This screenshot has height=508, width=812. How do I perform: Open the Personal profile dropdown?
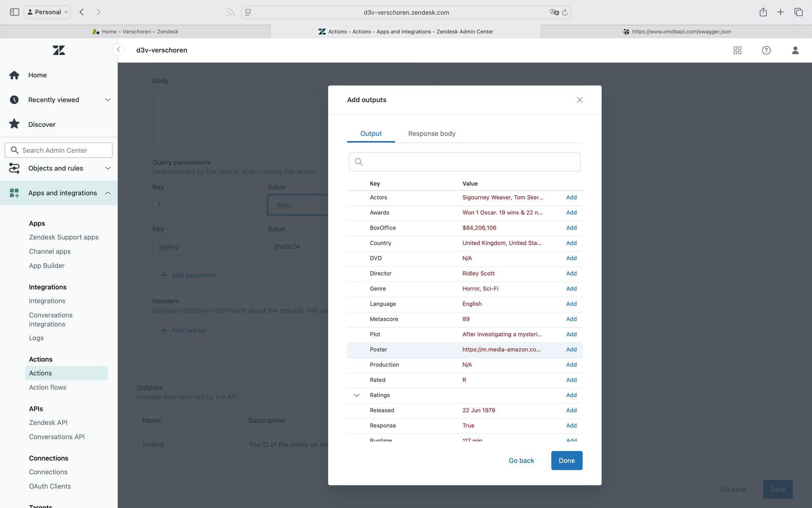(48, 12)
